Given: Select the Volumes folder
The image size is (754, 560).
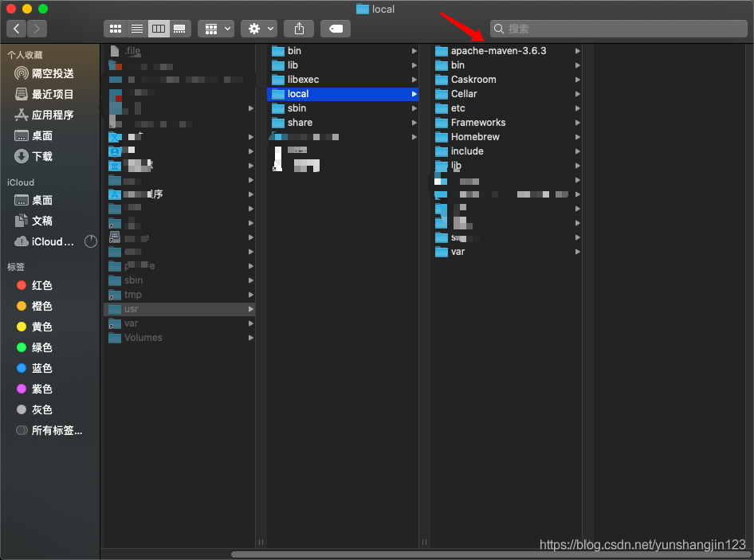Looking at the screenshot, I should [x=179, y=338].
